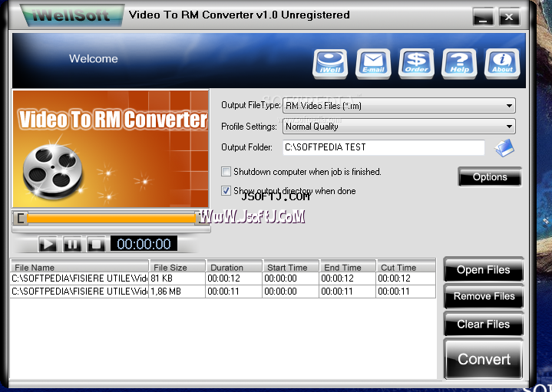Open the Help icon
Image resolution: width=552 pixels, height=392 pixels.
[x=459, y=64]
